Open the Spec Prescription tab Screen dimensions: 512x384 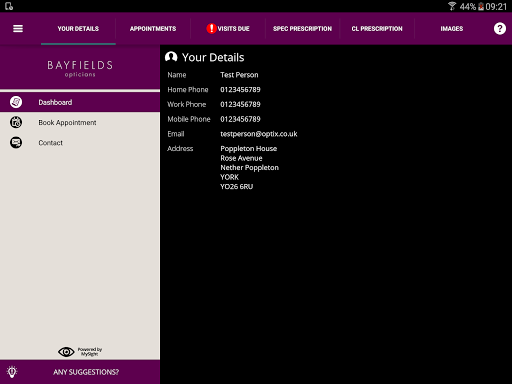(x=302, y=29)
